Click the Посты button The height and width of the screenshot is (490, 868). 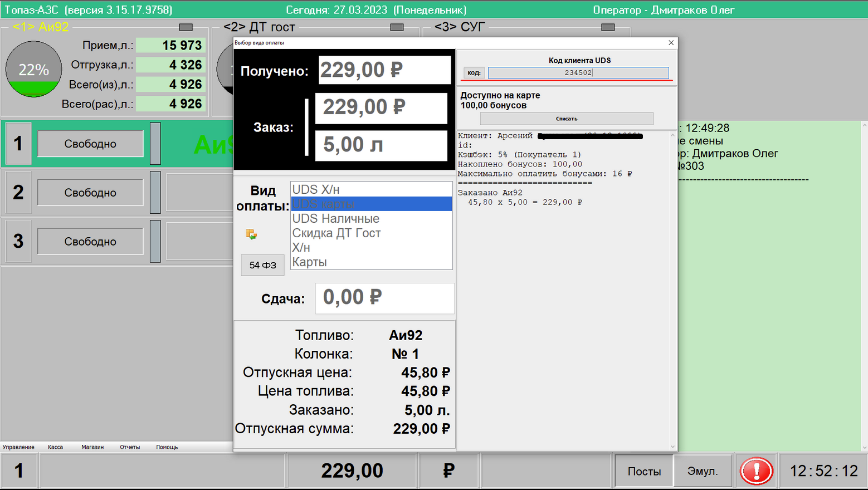[x=644, y=471]
